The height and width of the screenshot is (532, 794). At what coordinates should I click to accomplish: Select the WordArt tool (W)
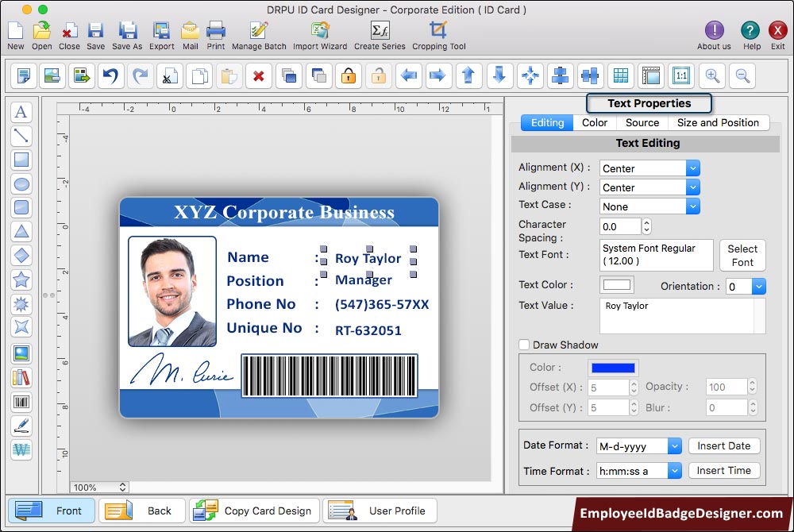coord(21,449)
